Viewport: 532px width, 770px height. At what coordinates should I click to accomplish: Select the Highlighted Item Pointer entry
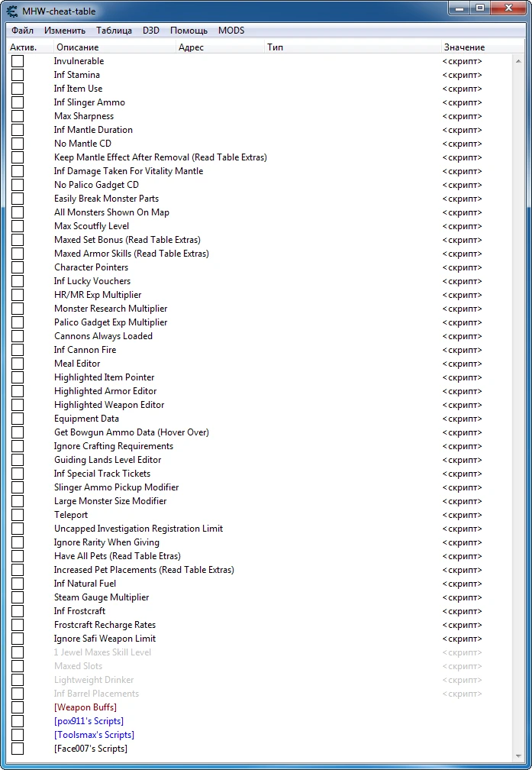[104, 377]
